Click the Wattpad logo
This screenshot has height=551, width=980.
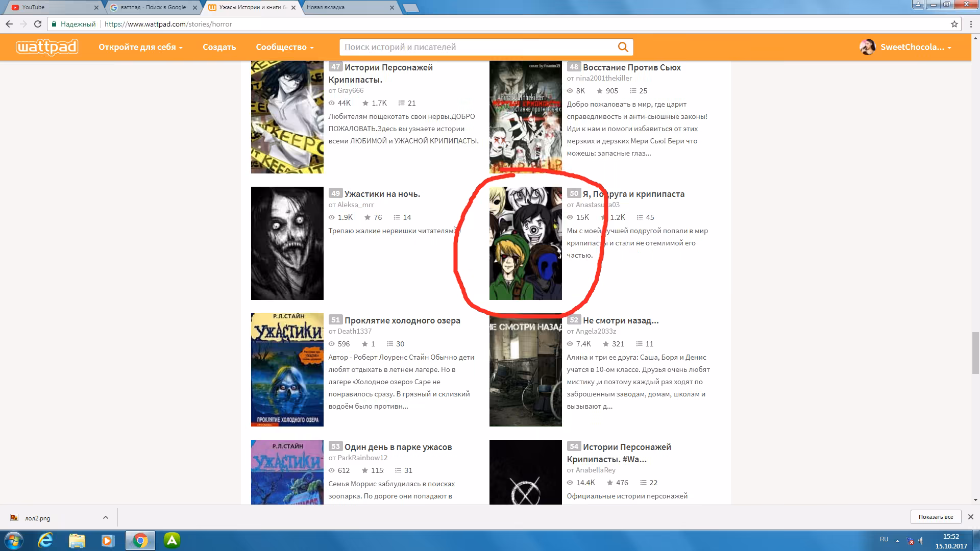coord(47,47)
